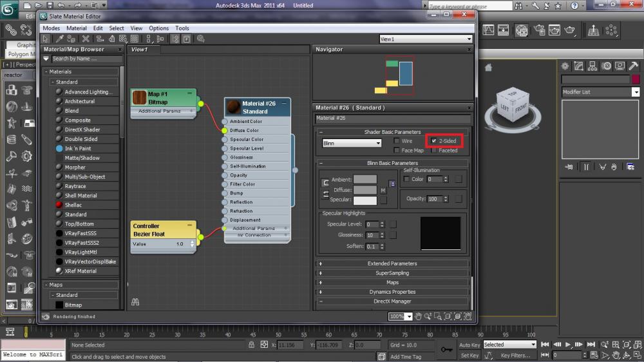This screenshot has height=362, width=644.
Task: Click the Zoom Region tool
Action: point(438,316)
